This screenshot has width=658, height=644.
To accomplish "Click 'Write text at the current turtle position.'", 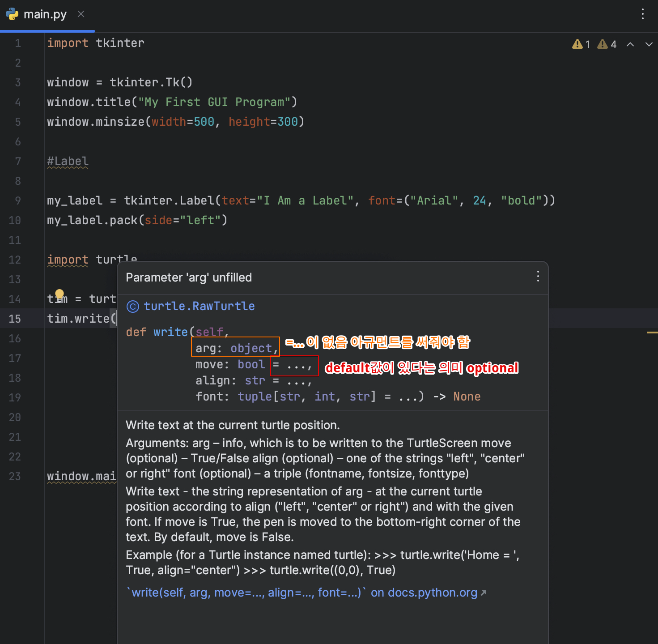I will [x=233, y=425].
